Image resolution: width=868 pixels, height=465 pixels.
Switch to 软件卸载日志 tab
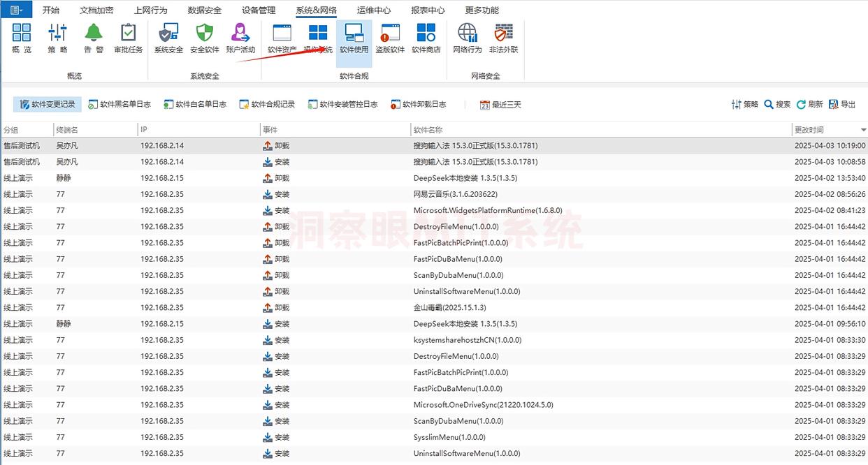pyautogui.click(x=418, y=105)
